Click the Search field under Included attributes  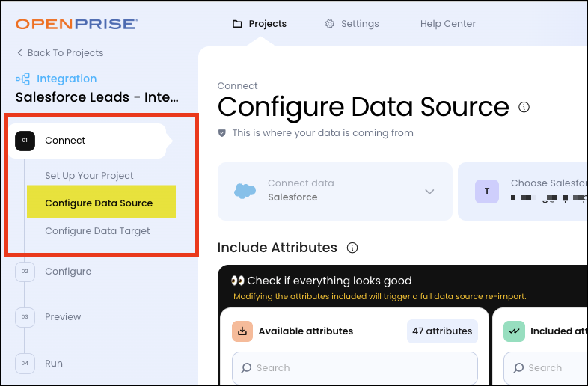[545, 368]
